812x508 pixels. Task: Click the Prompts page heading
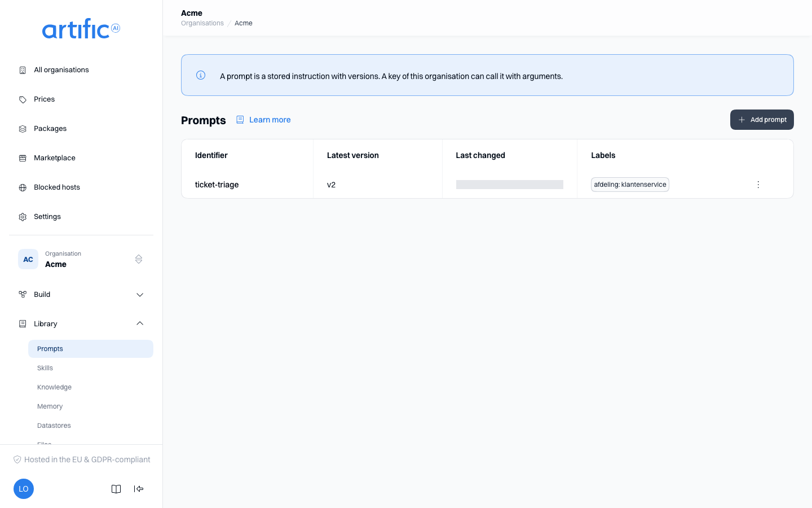[x=204, y=120]
